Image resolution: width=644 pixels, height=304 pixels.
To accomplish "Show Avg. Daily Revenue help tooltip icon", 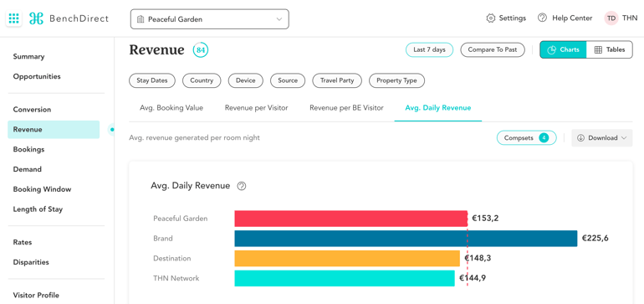I will point(242,186).
